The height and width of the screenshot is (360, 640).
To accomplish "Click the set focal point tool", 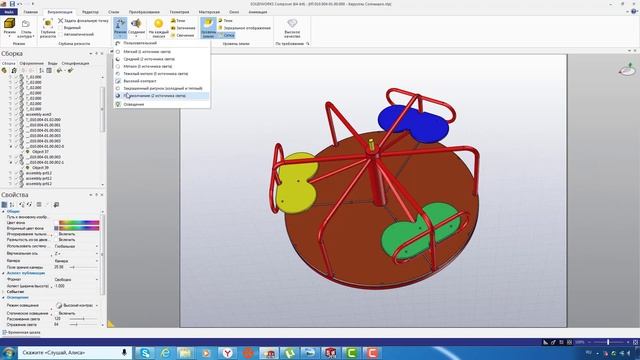I will pos(83,20).
